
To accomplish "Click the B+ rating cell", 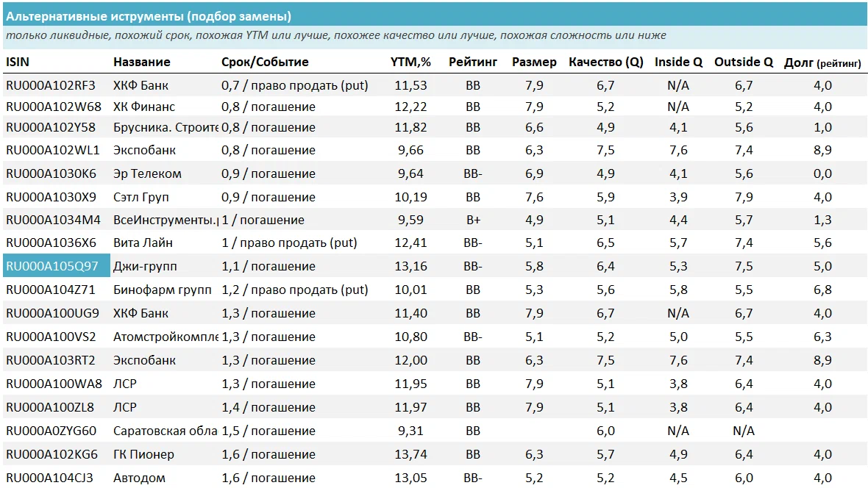I will point(473,220).
